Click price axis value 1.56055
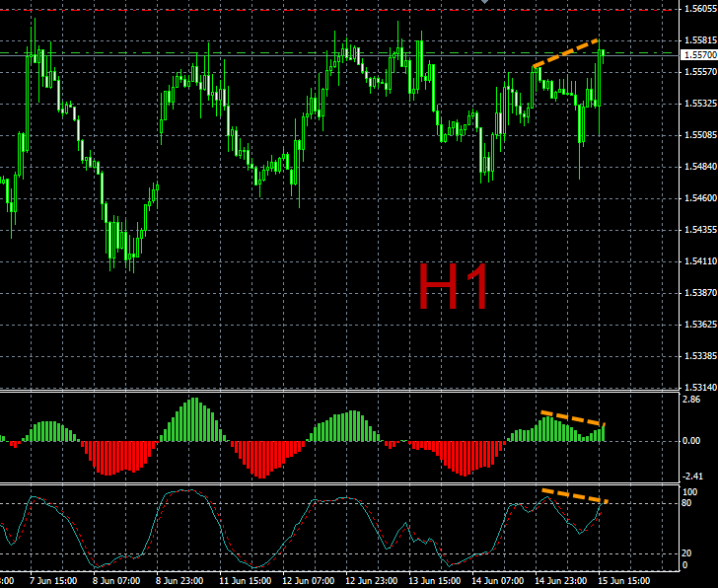Image resolution: width=718 pixels, height=588 pixels. (x=700, y=9)
